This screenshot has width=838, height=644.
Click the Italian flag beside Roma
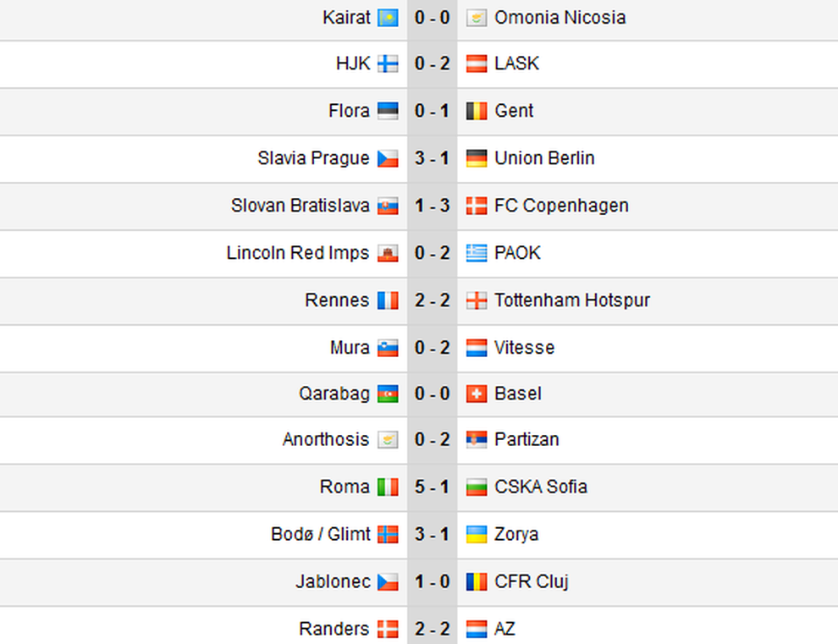tap(388, 487)
